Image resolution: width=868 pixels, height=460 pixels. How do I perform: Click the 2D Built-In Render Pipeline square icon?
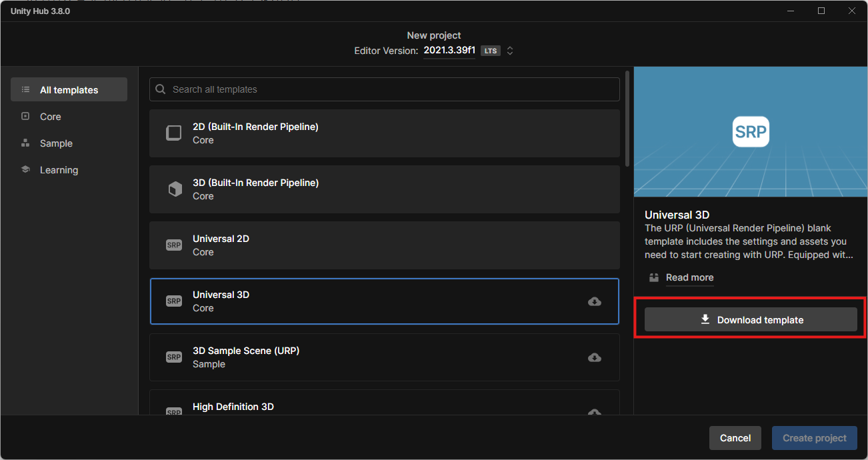173,133
